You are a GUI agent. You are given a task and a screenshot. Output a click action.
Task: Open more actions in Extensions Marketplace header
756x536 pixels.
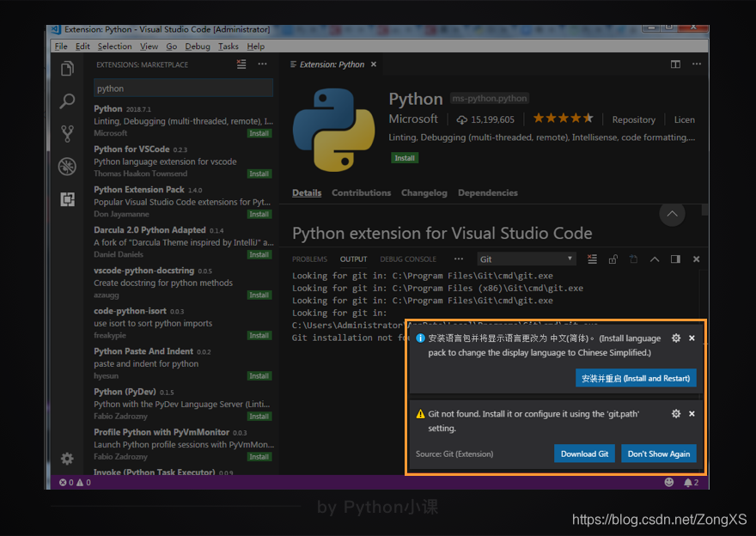[262, 64]
